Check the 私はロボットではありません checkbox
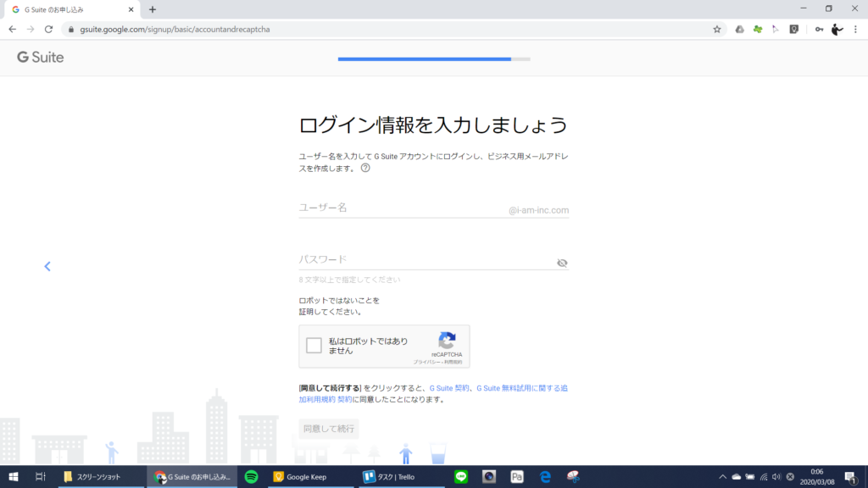The image size is (868, 488). click(x=314, y=346)
